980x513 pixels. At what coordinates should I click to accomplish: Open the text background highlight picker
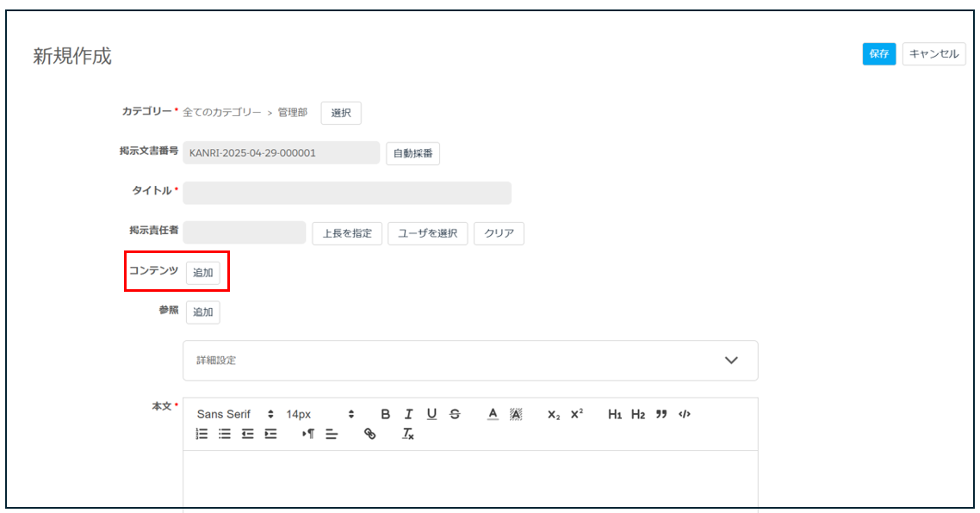[516, 414]
